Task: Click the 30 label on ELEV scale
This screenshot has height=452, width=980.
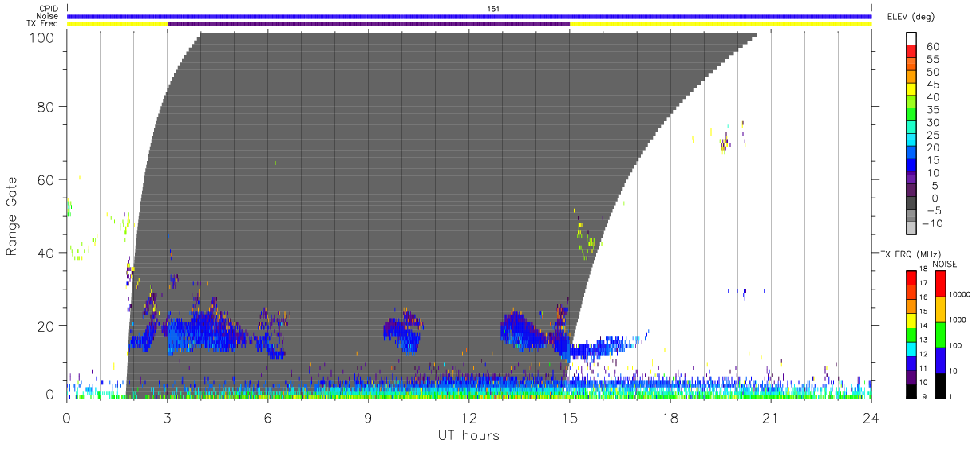Action: pos(932,122)
